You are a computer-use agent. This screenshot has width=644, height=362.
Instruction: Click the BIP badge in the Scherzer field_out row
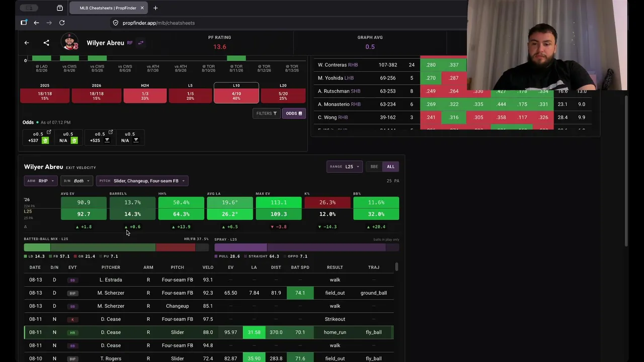click(72, 293)
